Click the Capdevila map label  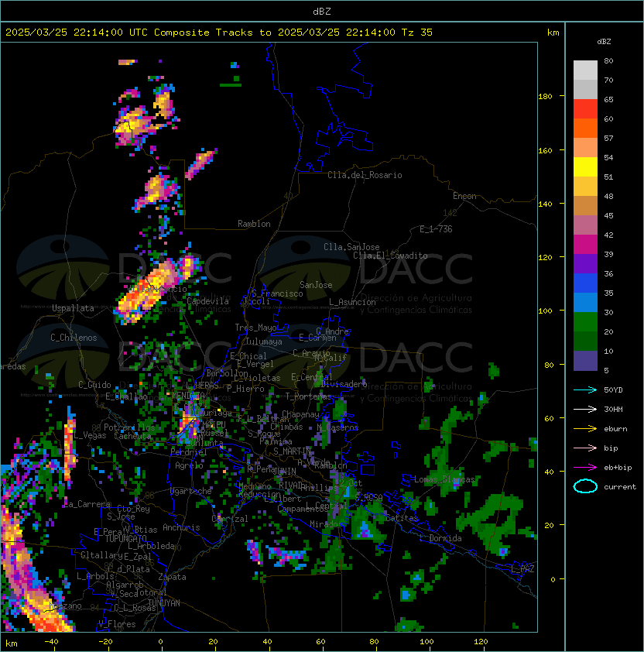pos(208,301)
